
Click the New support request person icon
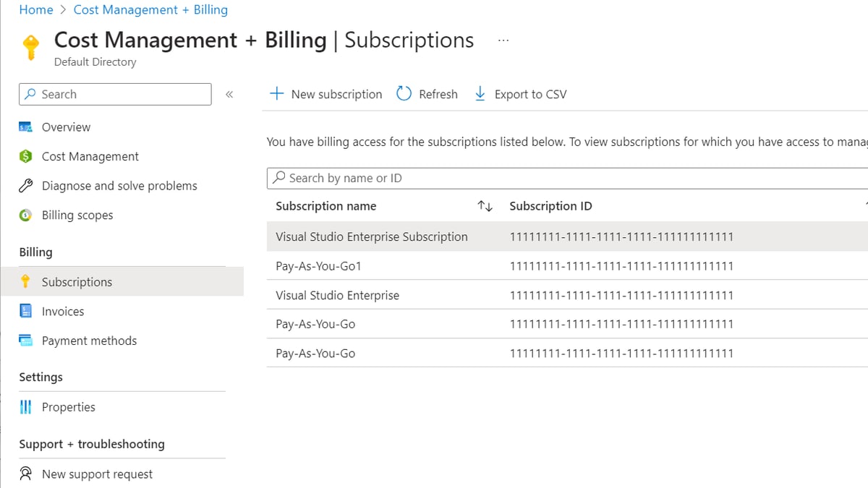point(26,474)
